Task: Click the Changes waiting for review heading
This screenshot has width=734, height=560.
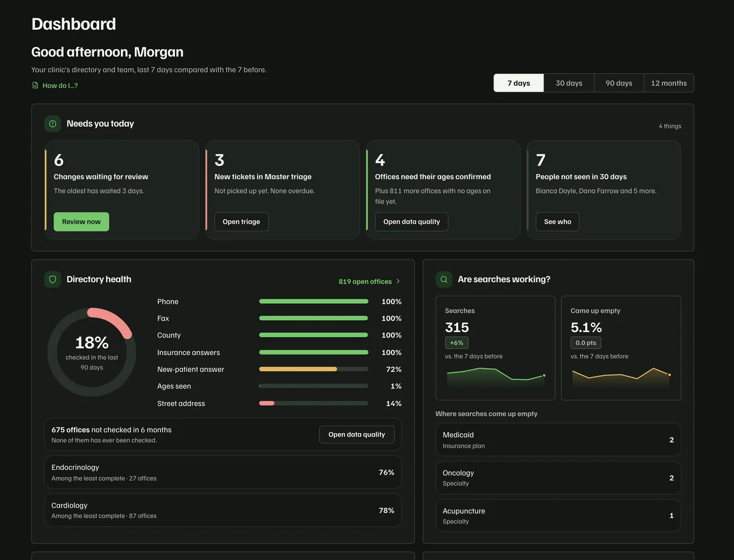Action: (101, 177)
